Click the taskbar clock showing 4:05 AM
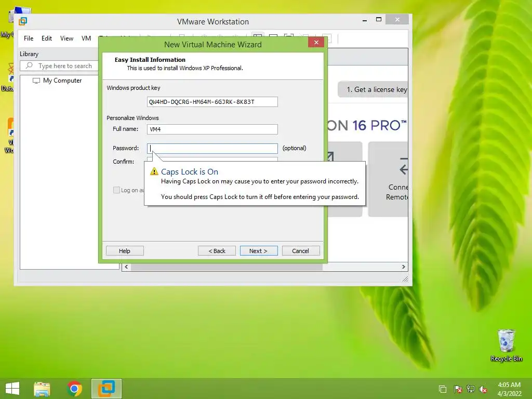This screenshot has height=399, width=532. (509, 389)
